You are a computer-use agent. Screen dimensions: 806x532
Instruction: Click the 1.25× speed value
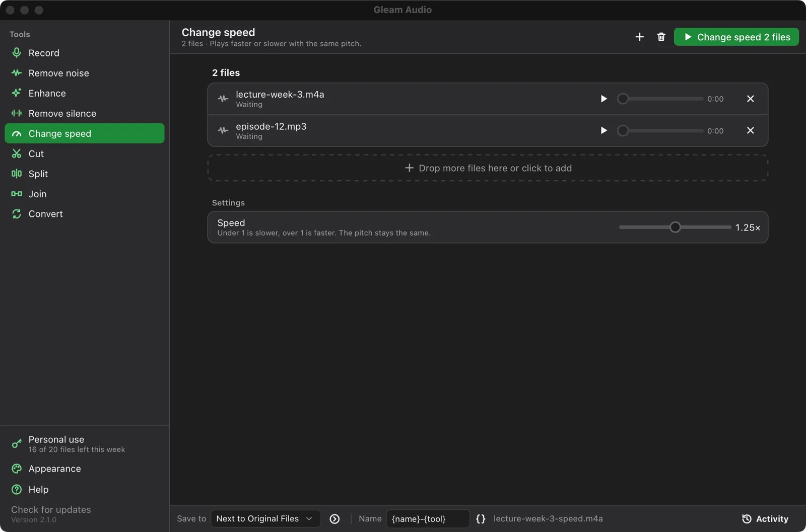tap(748, 227)
